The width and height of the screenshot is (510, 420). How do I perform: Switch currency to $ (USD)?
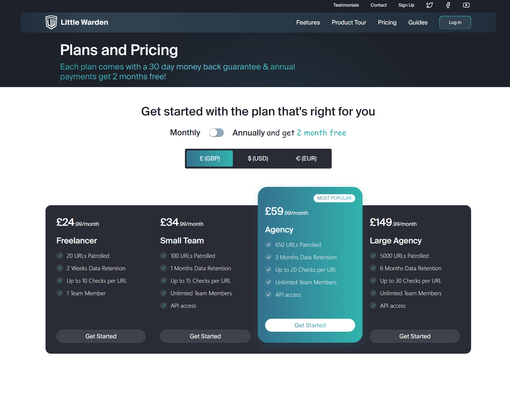coord(258,159)
